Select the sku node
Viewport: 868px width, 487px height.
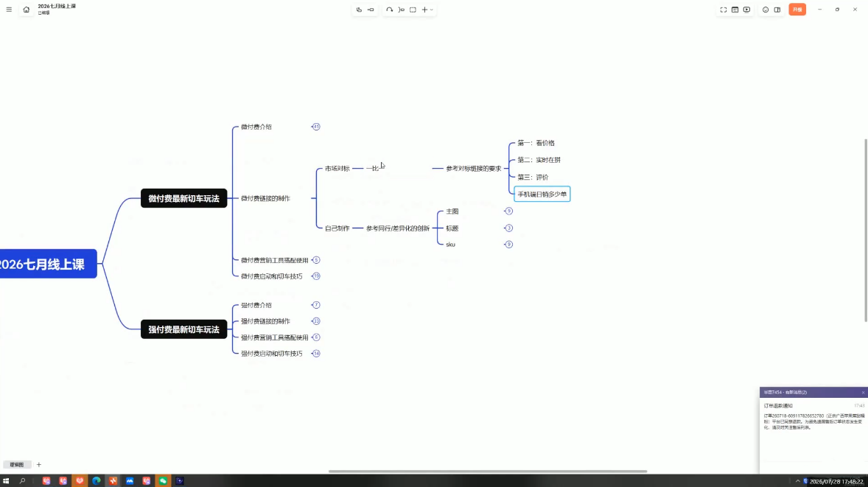coord(451,244)
